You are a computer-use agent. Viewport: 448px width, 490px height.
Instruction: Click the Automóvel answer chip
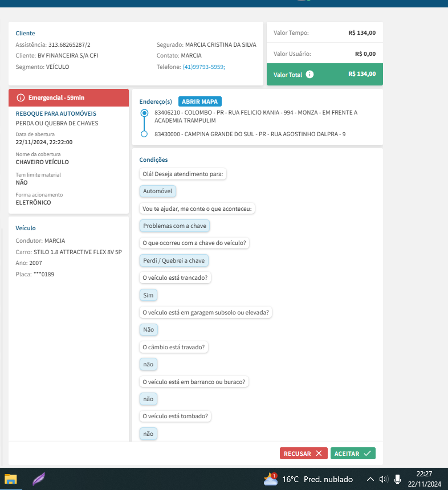coord(157,191)
